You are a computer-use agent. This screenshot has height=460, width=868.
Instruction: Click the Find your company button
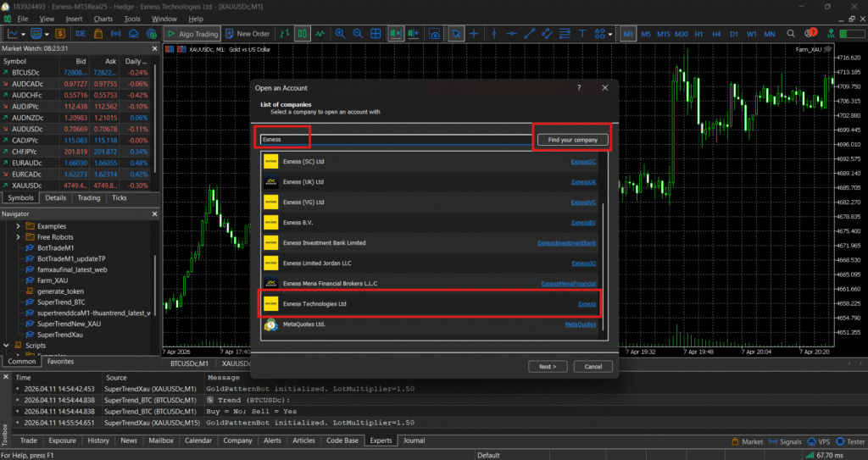coord(572,139)
